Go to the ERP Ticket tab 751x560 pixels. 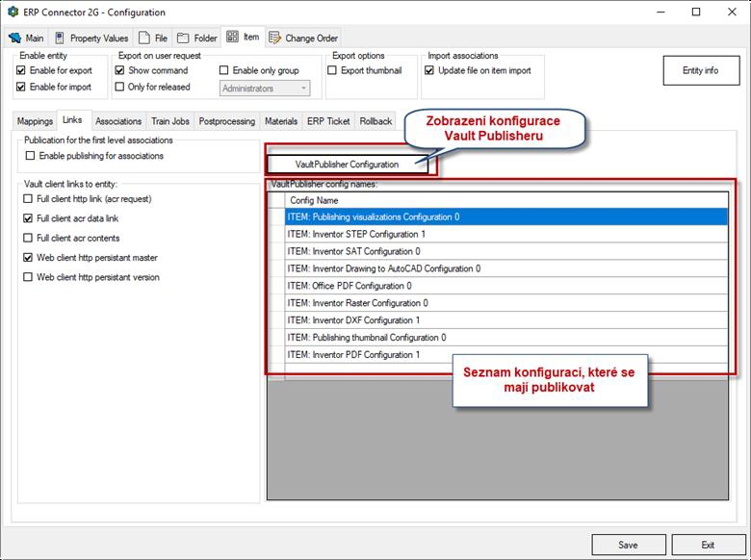pos(328,121)
